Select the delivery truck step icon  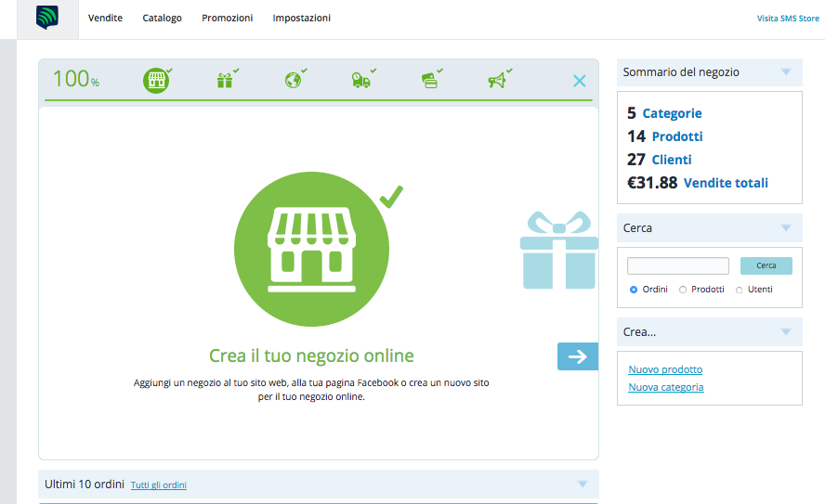tap(360, 80)
